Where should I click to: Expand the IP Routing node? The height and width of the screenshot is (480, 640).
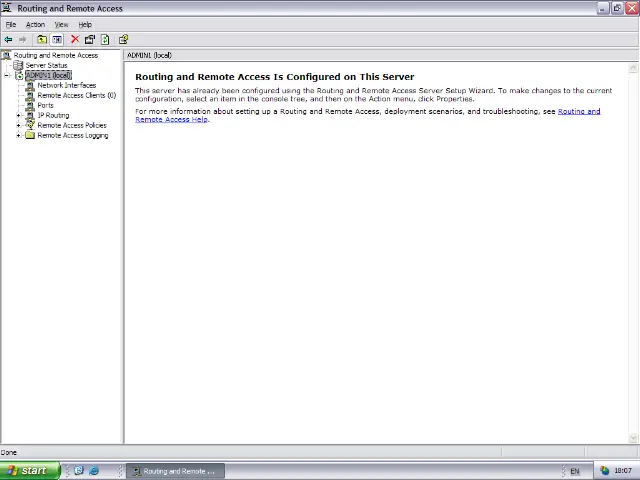(x=19, y=115)
